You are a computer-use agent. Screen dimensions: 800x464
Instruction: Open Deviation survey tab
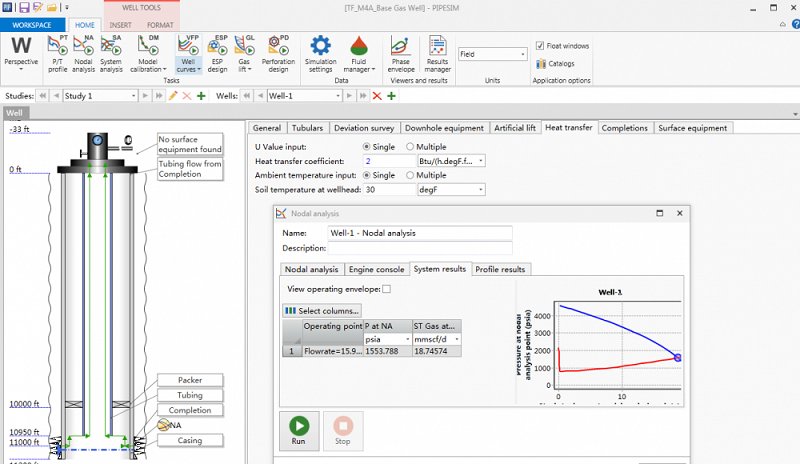pos(364,128)
